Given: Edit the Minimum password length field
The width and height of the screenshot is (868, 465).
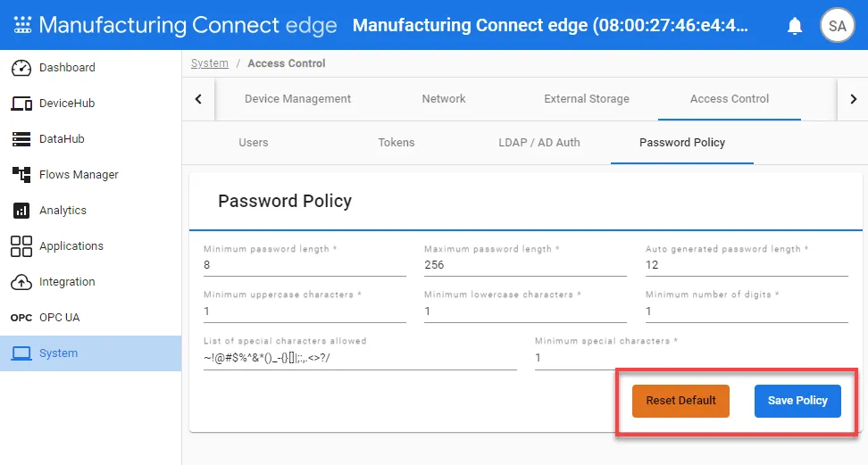Looking at the screenshot, I should tap(305, 265).
